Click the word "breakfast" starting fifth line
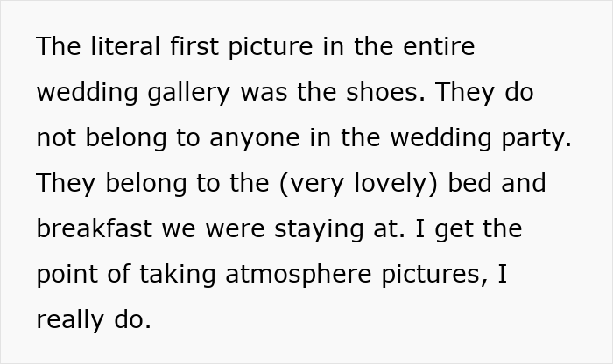 coord(94,228)
